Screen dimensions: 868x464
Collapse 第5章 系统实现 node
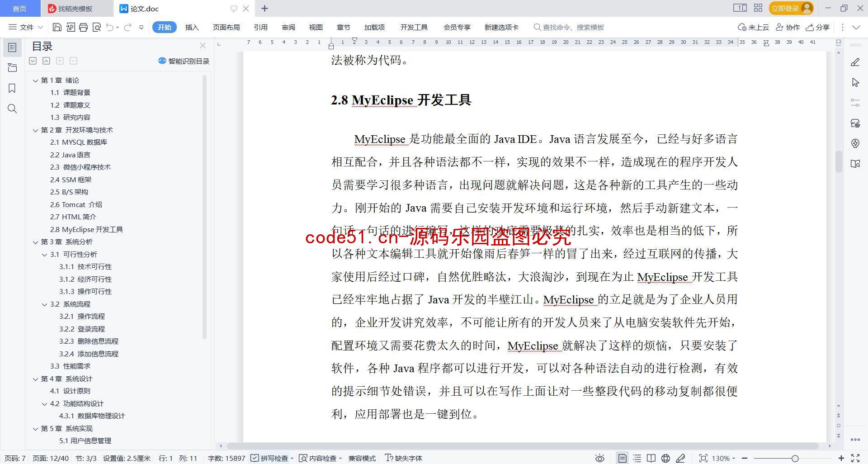35,429
